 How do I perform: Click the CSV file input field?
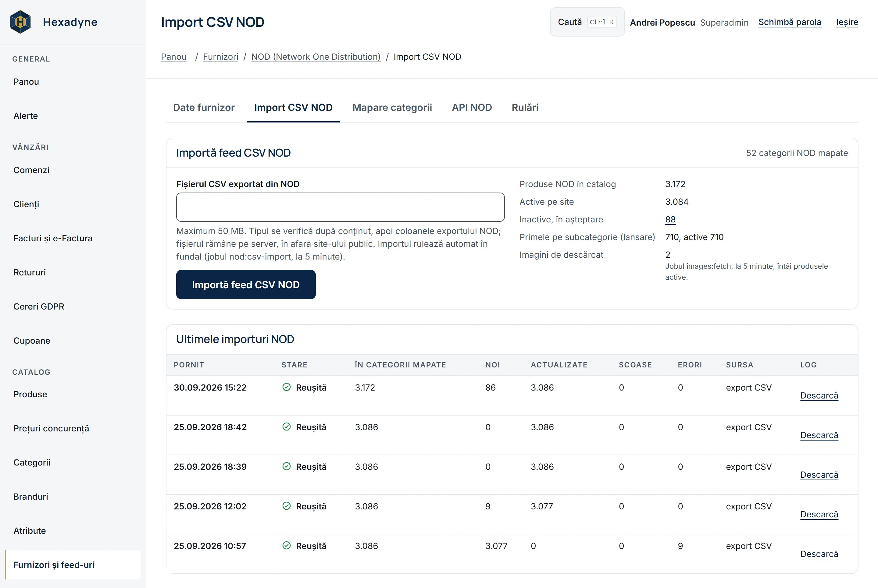pyautogui.click(x=340, y=207)
